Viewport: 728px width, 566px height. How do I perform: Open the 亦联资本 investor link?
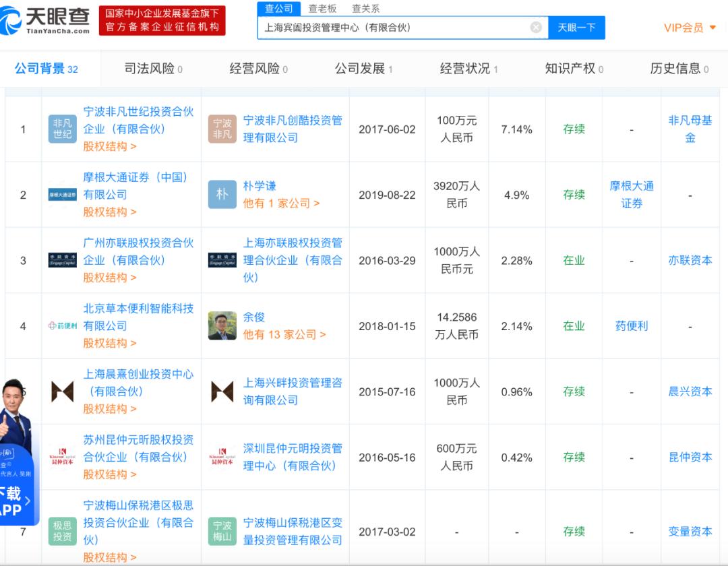pos(690,261)
